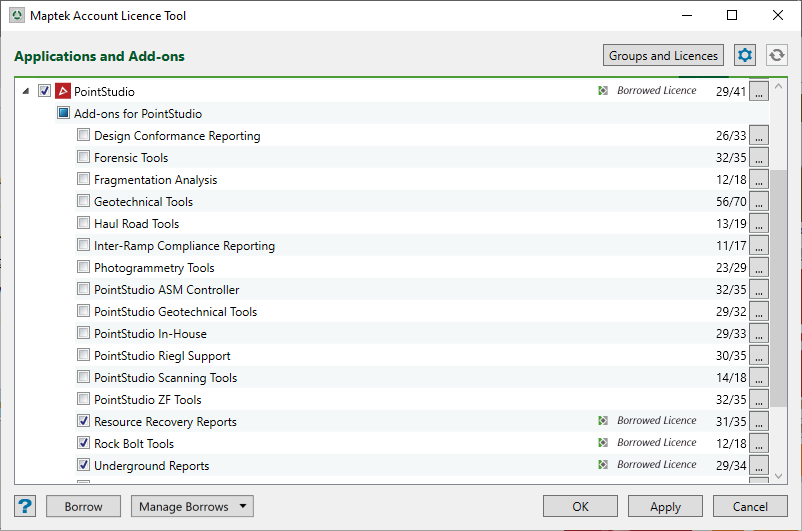Click the Cancel button

(750, 506)
